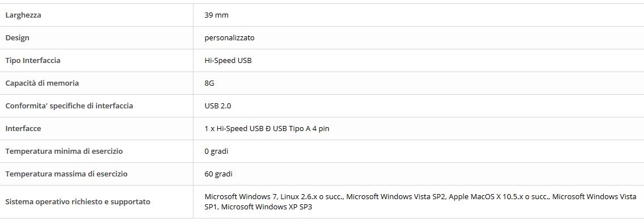644x223 pixels.
Task: Click the Tipo Interfaccia label
Action: pos(33,60)
